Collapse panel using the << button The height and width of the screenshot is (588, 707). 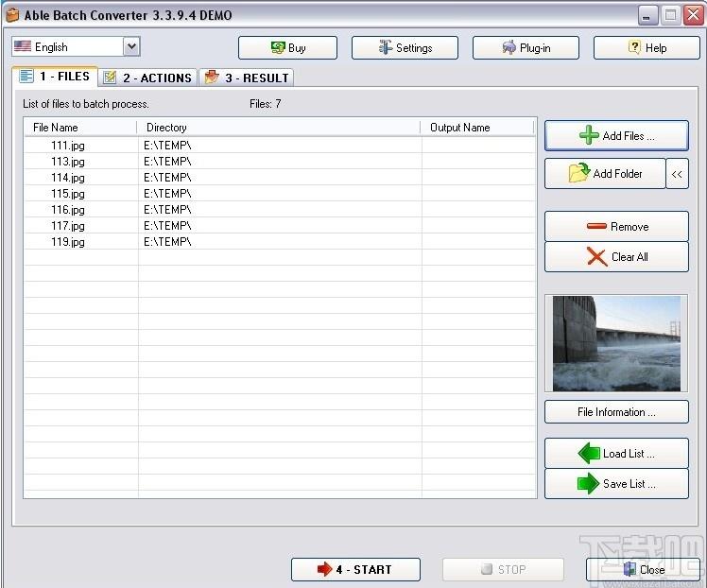point(677,174)
